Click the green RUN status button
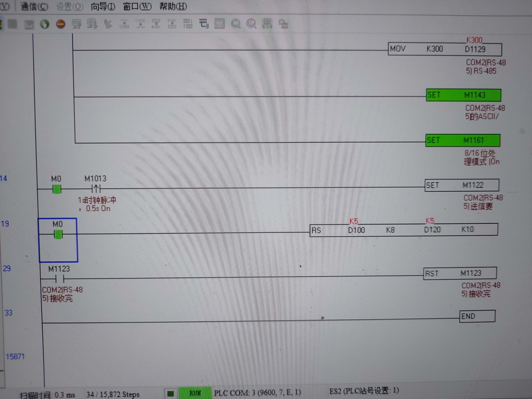This screenshot has height=399, width=532. [195, 393]
